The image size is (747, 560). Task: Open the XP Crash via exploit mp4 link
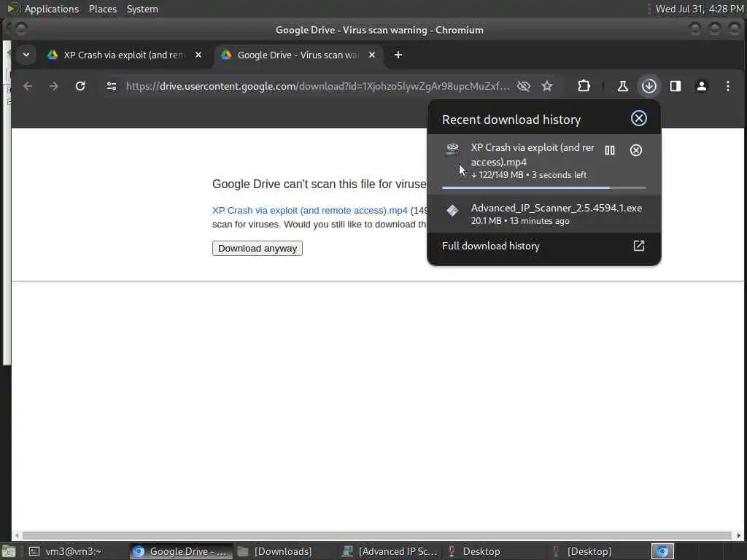click(309, 211)
